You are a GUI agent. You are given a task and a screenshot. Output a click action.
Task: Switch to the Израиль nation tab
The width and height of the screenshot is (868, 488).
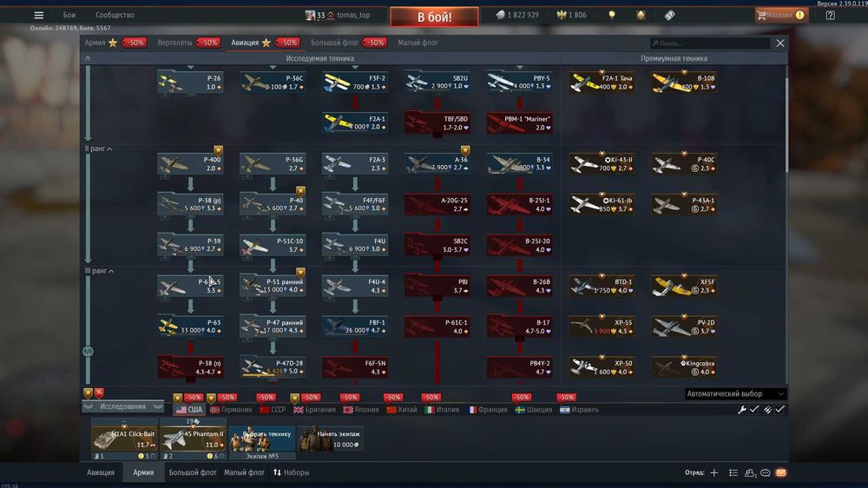579,410
